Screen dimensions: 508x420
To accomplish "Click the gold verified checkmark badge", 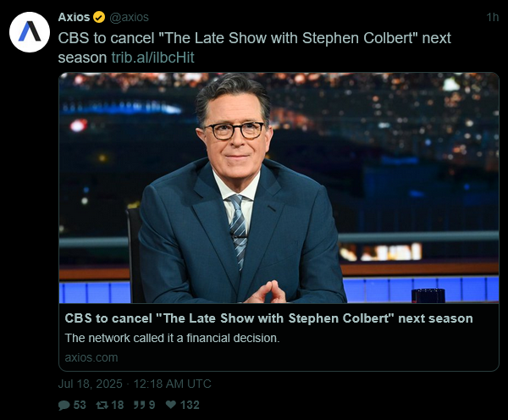I will (x=99, y=17).
